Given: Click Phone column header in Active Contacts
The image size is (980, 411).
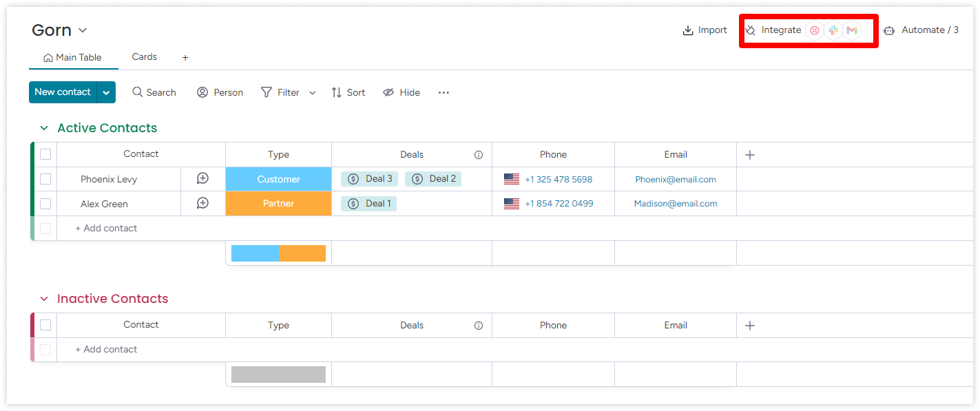Looking at the screenshot, I should pos(553,155).
